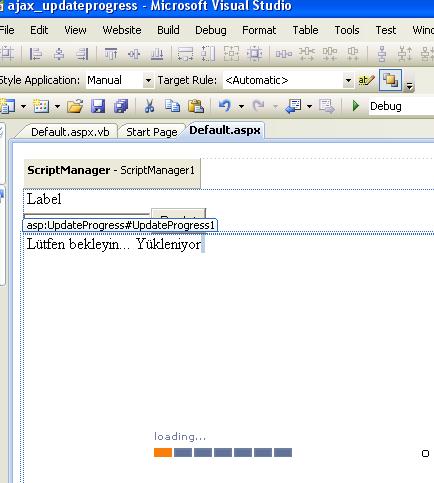Start debugging with green play icon
This screenshot has height=483, width=434.
coord(356,106)
